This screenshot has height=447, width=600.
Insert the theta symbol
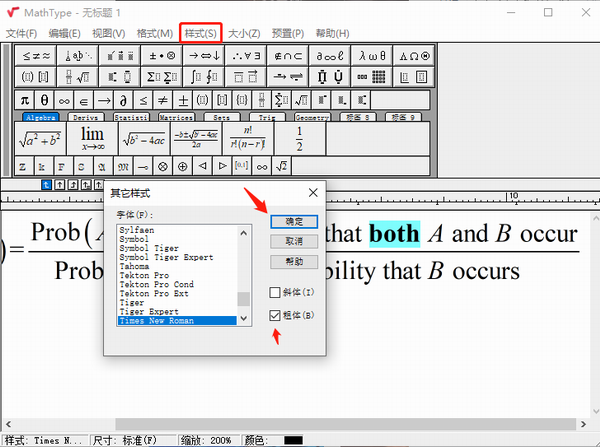tap(44, 101)
